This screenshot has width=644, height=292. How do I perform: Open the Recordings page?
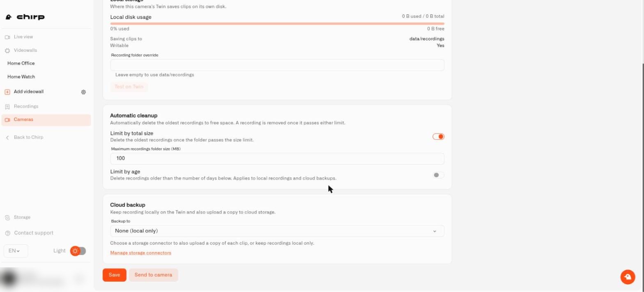coord(26,107)
